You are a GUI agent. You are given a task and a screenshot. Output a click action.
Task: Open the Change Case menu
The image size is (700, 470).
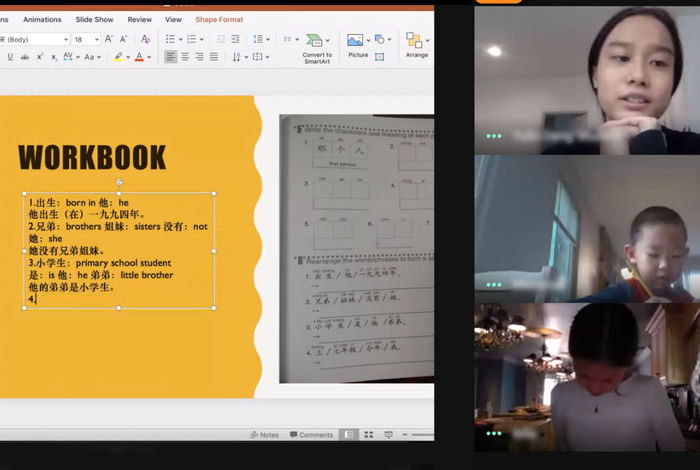click(x=92, y=57)
